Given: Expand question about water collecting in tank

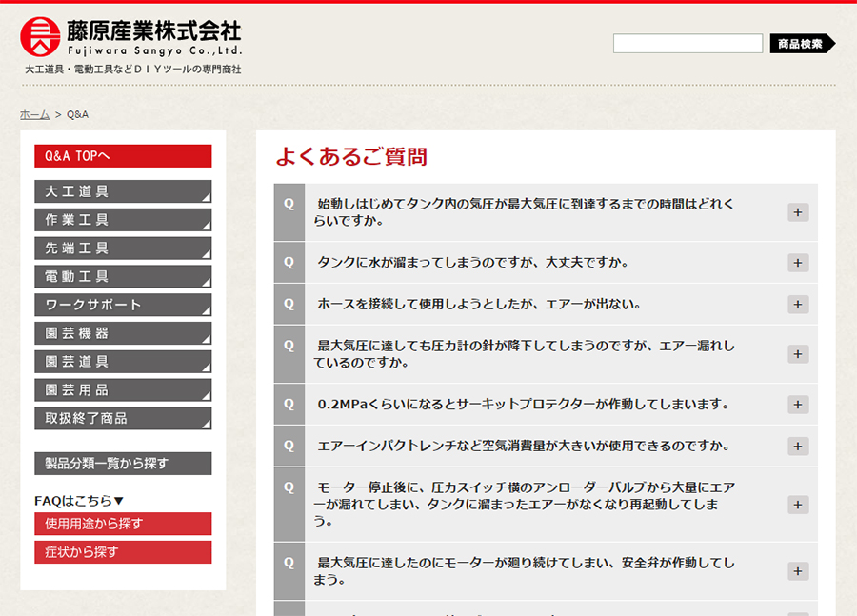Looking at the screenshot, I should pos(798,263).
